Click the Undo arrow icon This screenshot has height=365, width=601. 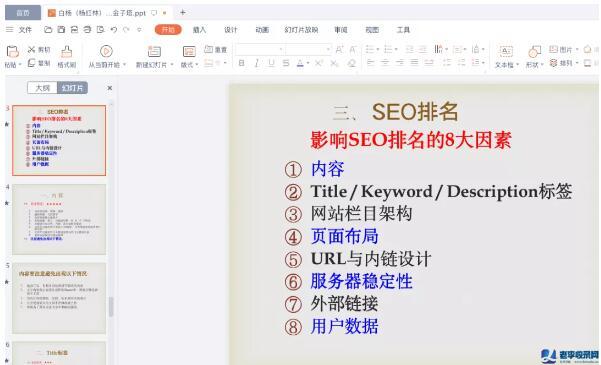tap(114, 30)
